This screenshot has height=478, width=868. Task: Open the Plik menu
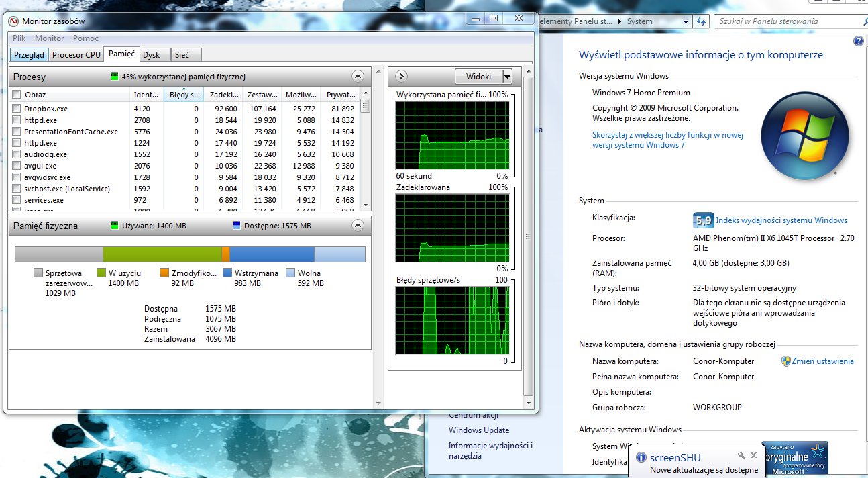(x=19, y=38)
